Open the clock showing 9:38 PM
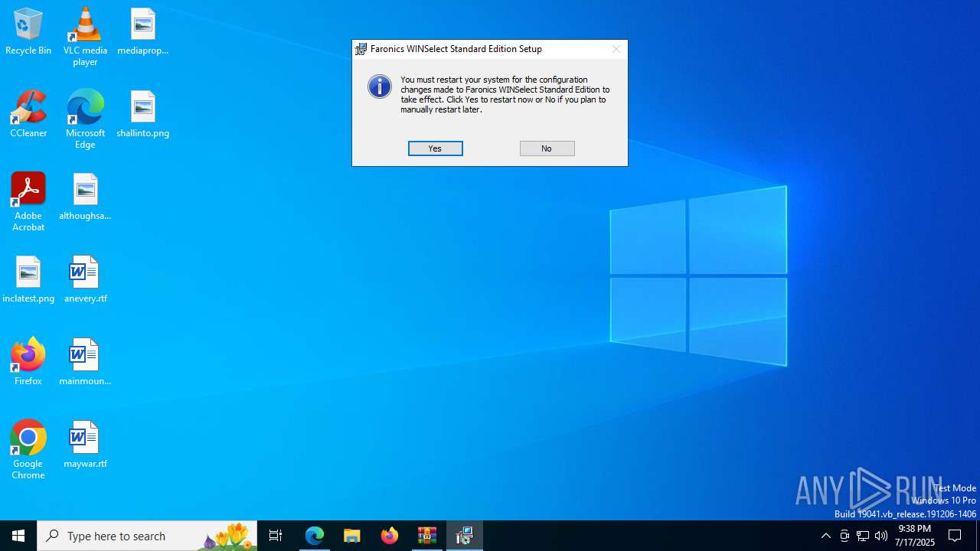This screenshot has height=551, width=980. click(915, 536)
